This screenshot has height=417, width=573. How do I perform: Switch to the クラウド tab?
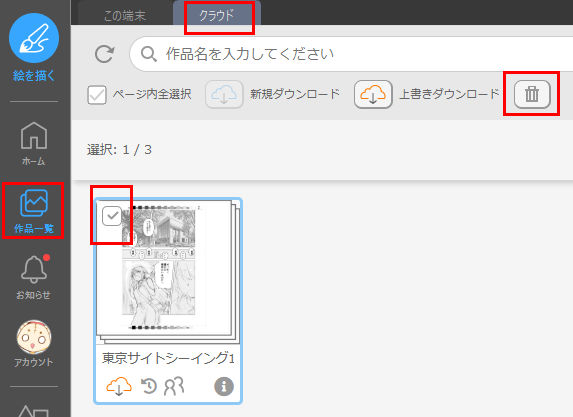click(x=217, y=15)
